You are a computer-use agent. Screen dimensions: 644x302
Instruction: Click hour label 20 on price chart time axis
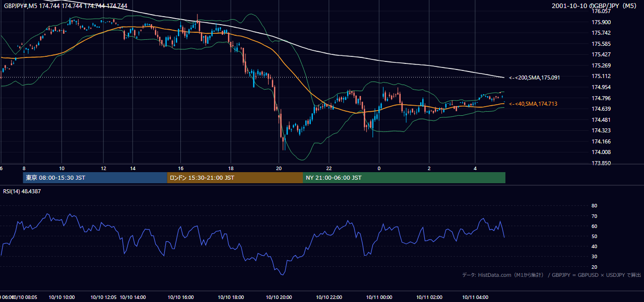[x=279, y=168]
